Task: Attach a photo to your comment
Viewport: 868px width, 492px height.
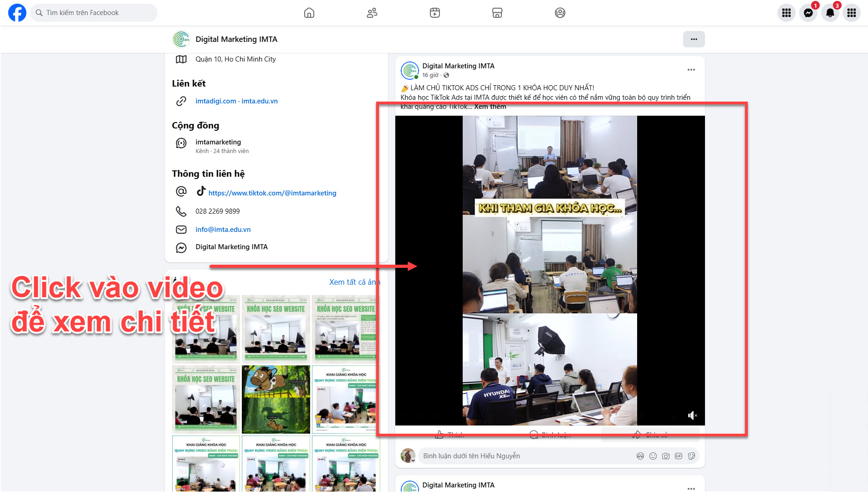Action: [x=665, y=456]
